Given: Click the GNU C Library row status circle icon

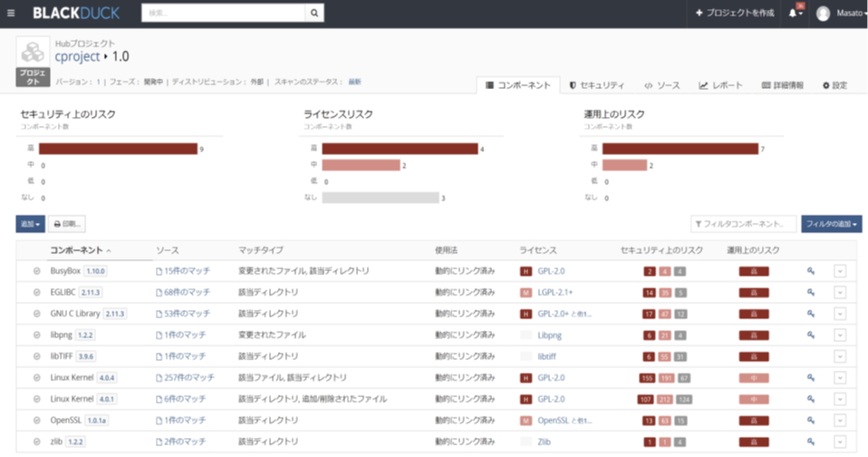Looking at the screenshot, I should point(36,314).
